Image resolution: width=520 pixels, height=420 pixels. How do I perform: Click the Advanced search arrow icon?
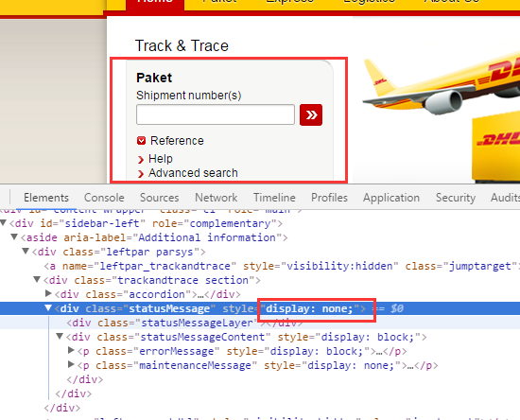click(x=141, y=174)
